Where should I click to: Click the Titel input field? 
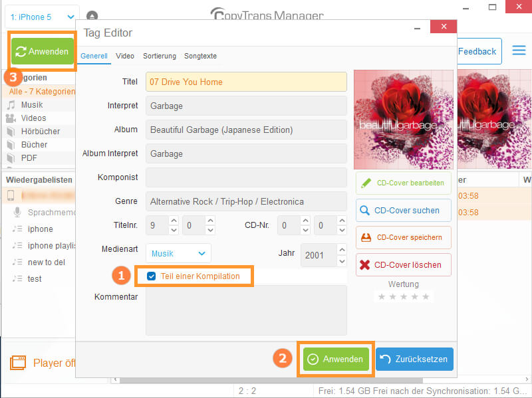point(246,82)
